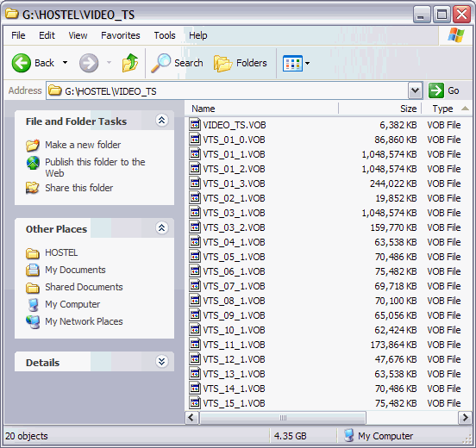Click the Up one level folder icon
The image size is (476, 448).
click(x=130, y=63)
